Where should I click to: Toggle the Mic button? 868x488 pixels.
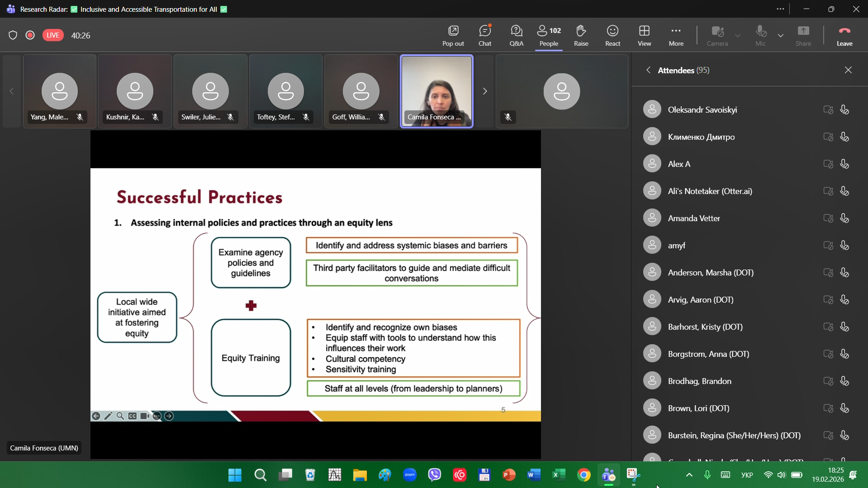(760, 35)
